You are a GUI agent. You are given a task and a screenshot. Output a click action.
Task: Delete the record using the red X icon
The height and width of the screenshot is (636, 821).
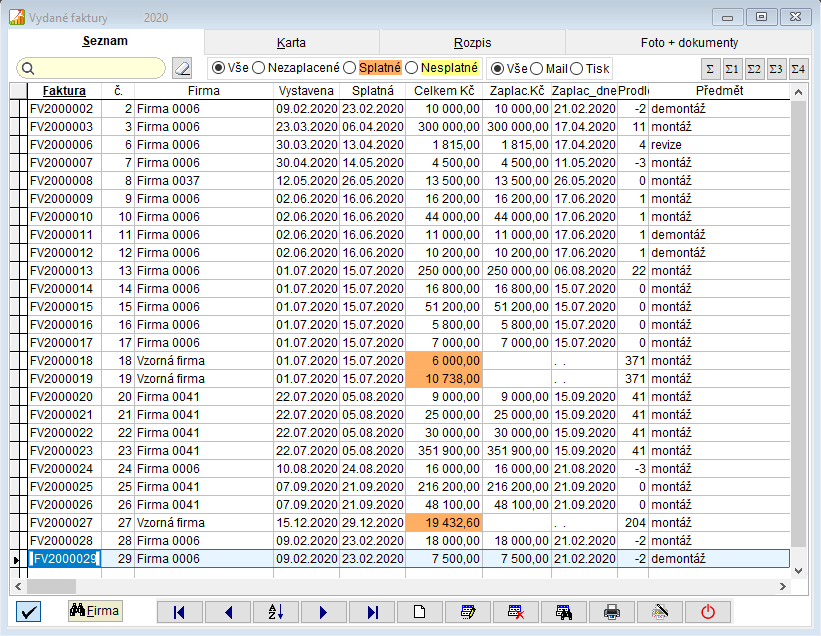516,612
